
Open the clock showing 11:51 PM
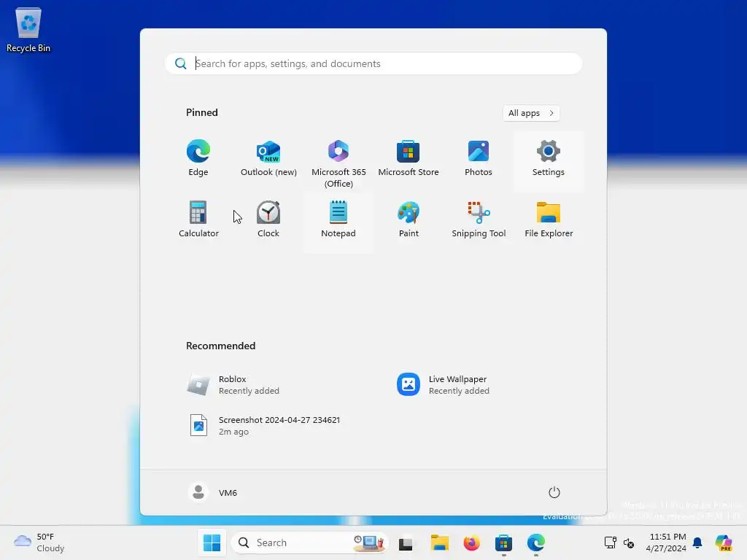pos(667,542)
